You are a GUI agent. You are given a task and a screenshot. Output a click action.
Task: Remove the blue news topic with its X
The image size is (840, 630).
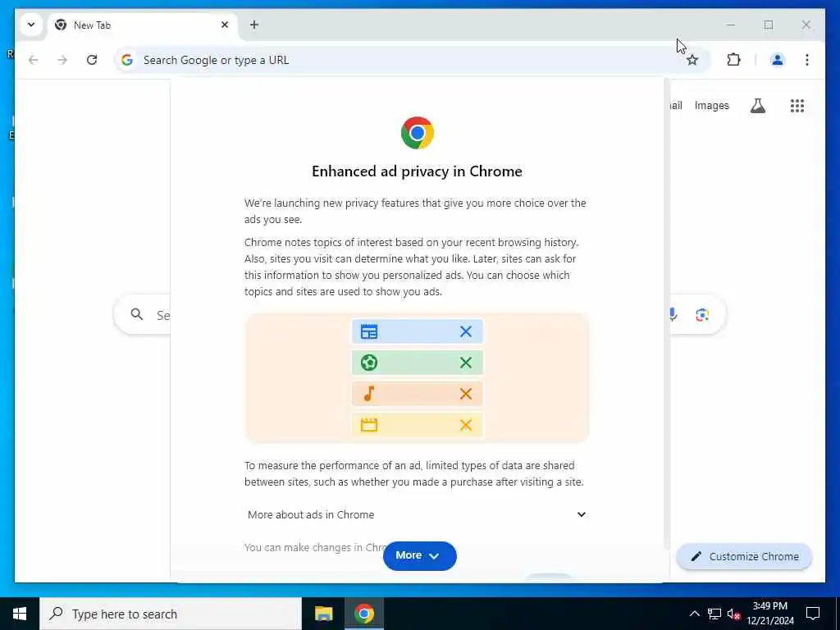(466, 331)
